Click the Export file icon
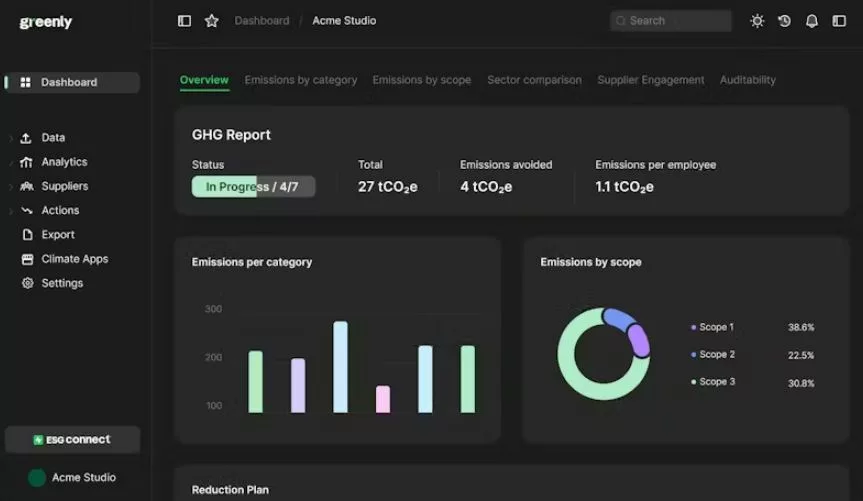Image resolution: width=863 pixels, height=501 pixels. click(28, 235)
